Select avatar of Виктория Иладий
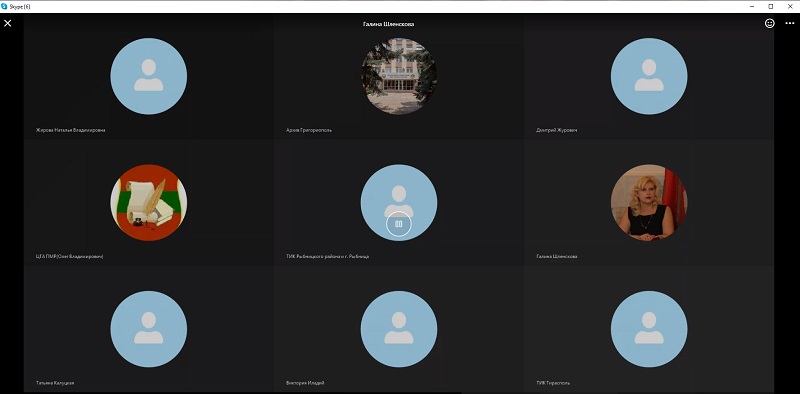 399,329
